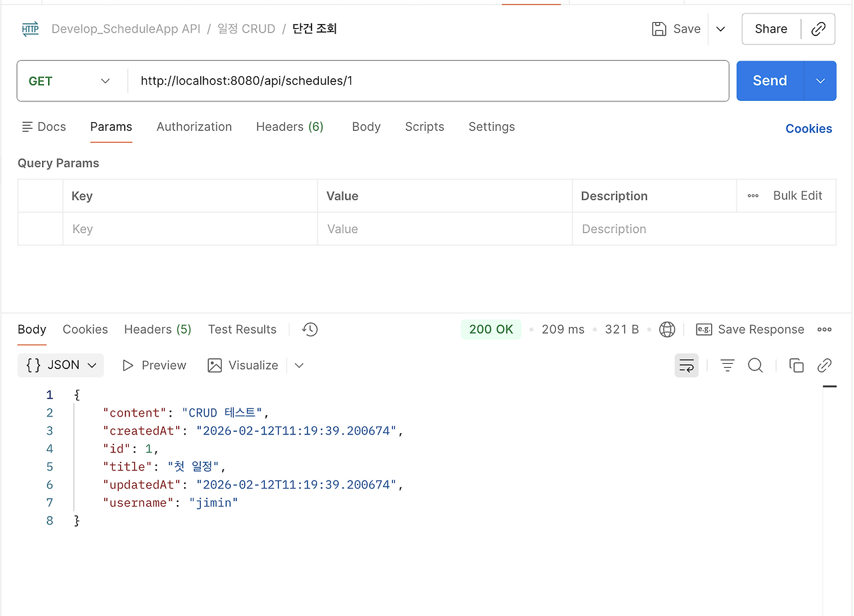Screen dimensions: 854x616
Task: Click the HTTP request type icon
Action: (x=30, y=29)
